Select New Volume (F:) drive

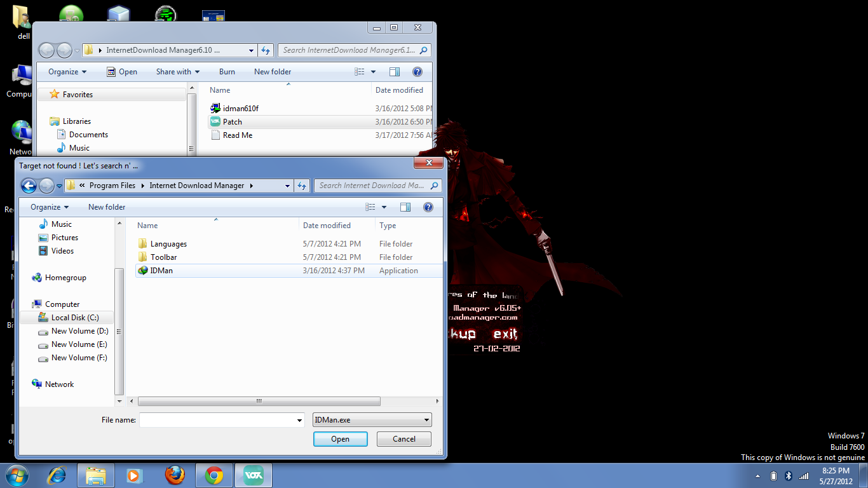tap(73, 358)
